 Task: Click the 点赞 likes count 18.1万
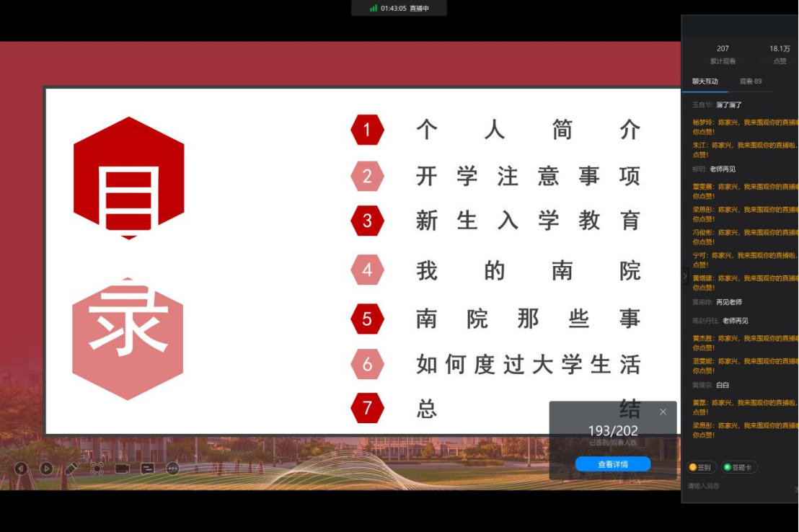[x=780, y=54]
